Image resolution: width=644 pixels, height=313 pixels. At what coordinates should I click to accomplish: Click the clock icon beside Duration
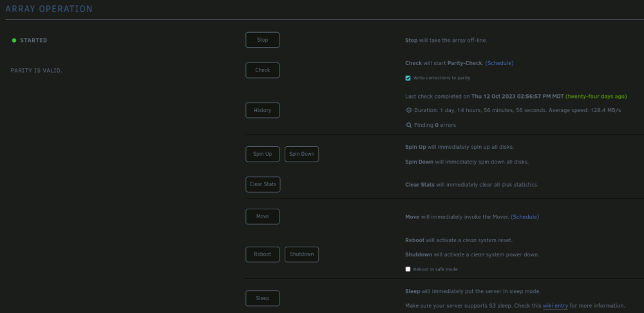point(409,110)
